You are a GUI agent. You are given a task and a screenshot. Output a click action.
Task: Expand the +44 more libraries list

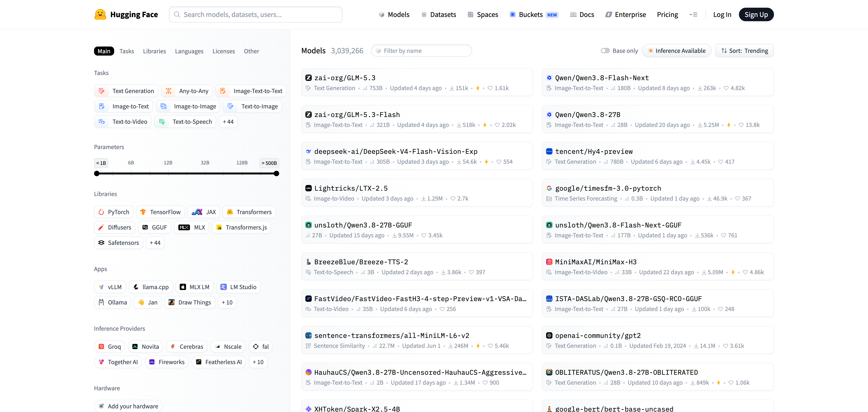155,243
